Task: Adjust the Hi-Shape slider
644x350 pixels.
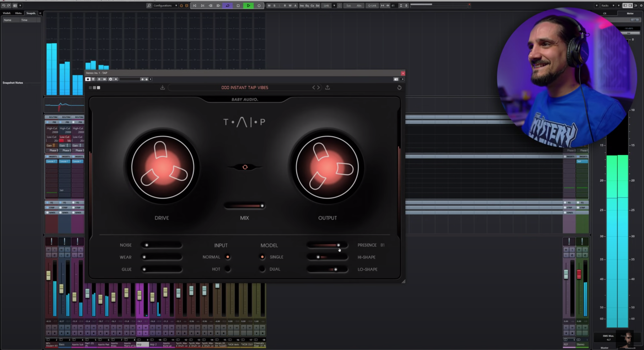Action: 327,257
